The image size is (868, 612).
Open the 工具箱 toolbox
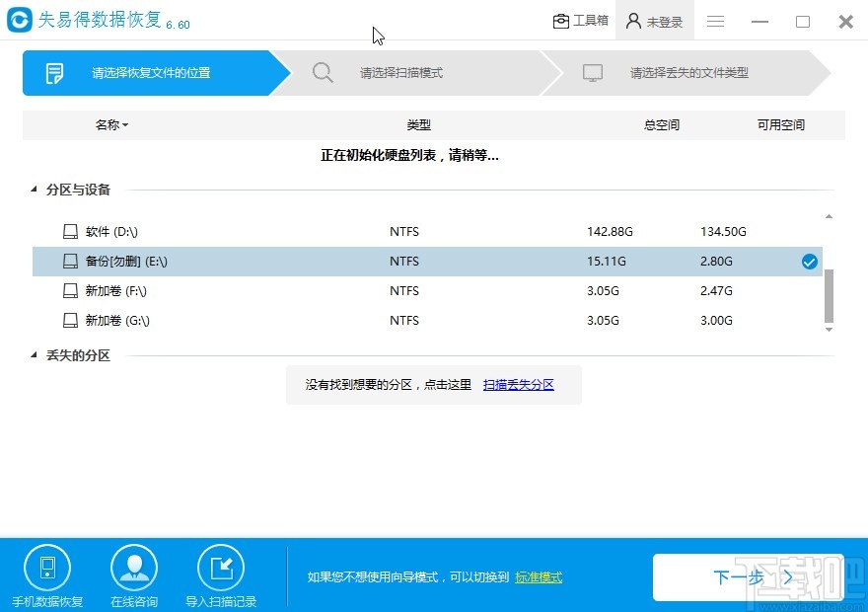pos(580,20)
